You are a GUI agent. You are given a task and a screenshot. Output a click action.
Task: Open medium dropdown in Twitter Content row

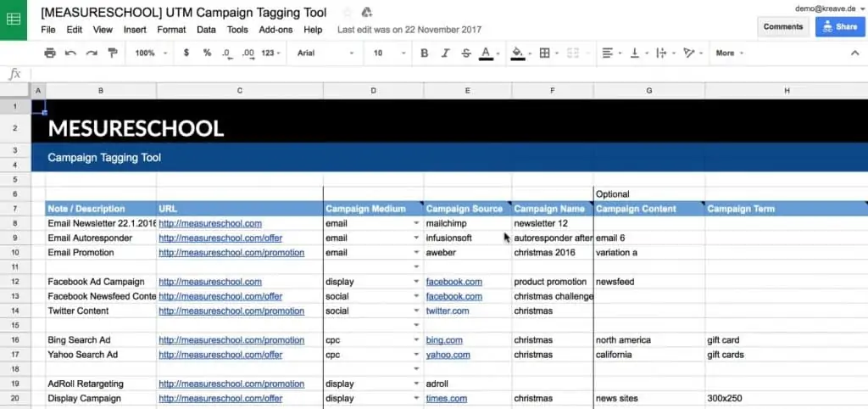(416, 311)
